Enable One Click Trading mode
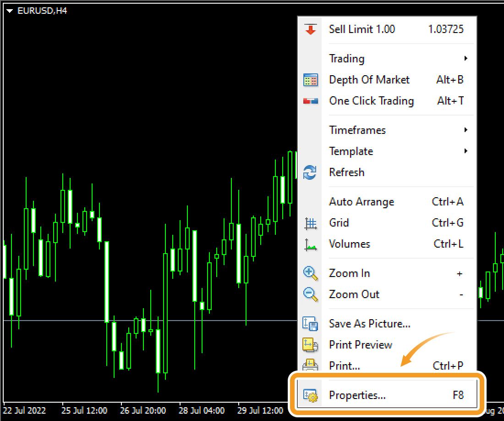The width and height of the screenshot is (504, 421). [x=372, y=100]
